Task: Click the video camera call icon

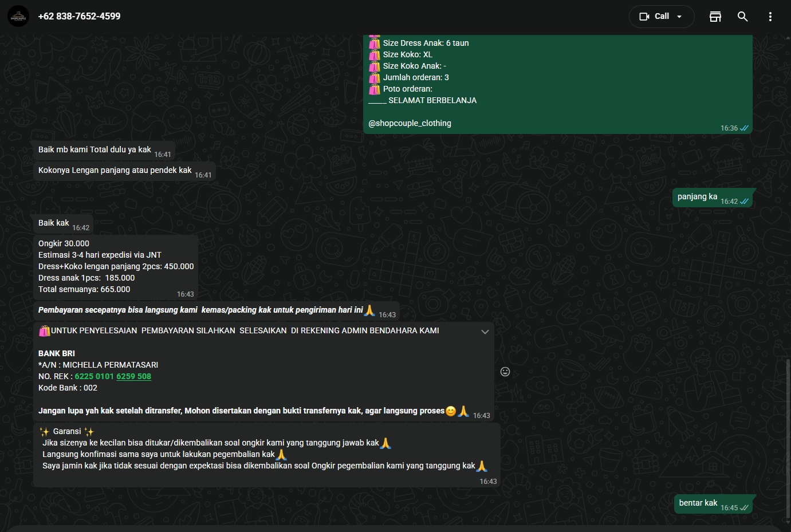Action: point(644,17)
